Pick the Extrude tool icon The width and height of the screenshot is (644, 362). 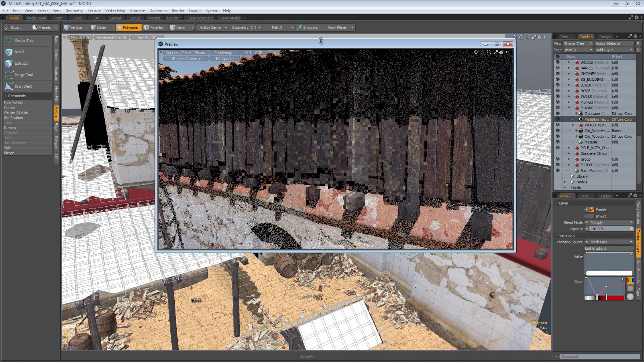[x=9, y=63]
